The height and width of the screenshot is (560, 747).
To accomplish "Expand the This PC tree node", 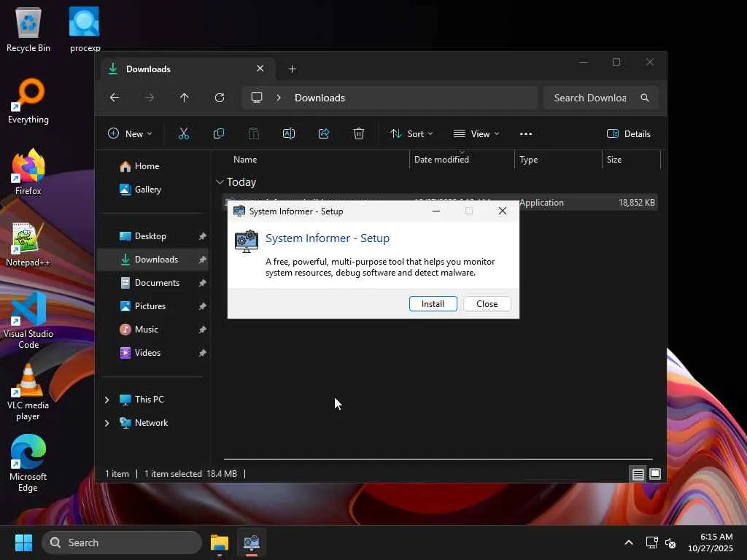I will [107, 400].
